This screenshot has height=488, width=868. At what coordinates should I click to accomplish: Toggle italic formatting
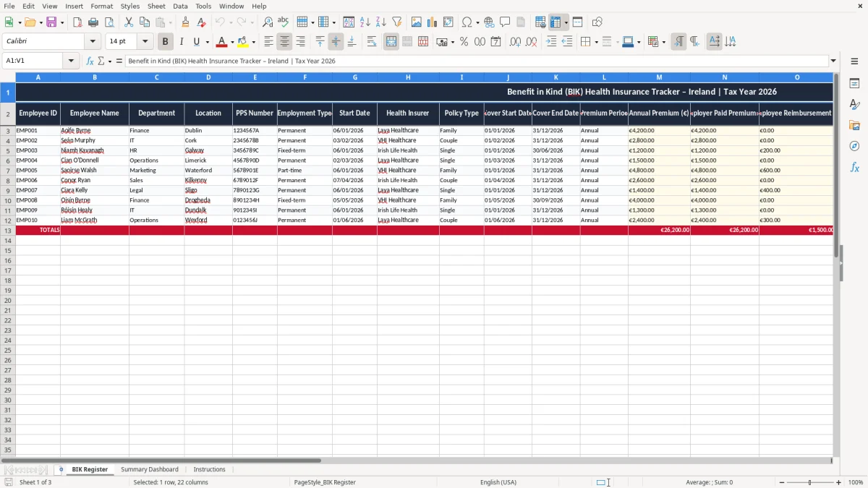tap(182, 42)
